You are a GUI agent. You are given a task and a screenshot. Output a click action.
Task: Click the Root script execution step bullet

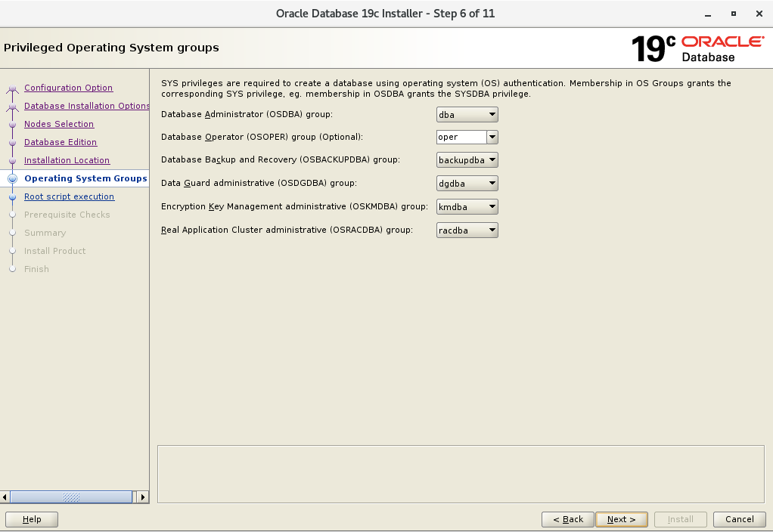[12, 197]
